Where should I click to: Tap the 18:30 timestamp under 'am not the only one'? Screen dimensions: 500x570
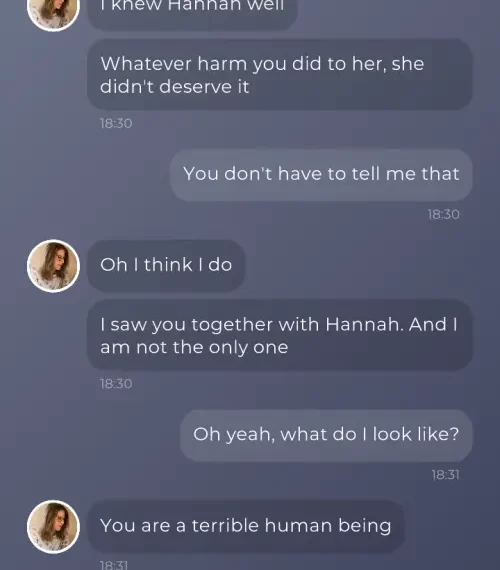click(116, 384)
